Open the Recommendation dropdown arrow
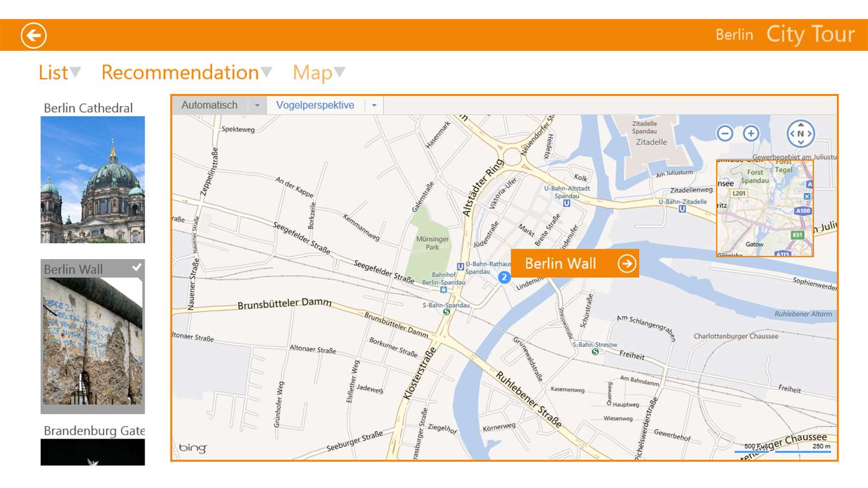Image resolution: width=868 pixels, height=488 pixels. point(266,72)
